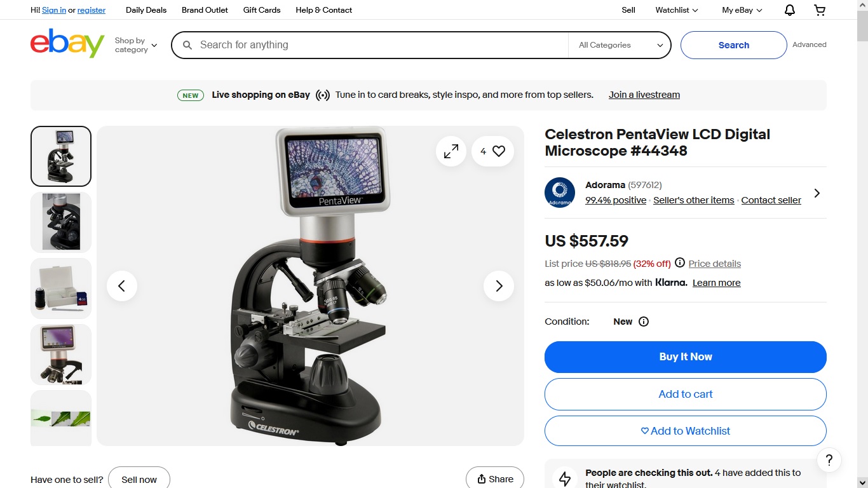Click Join a livestream link
The width and height of the screenshot is (868, 488).
point(644,95)
